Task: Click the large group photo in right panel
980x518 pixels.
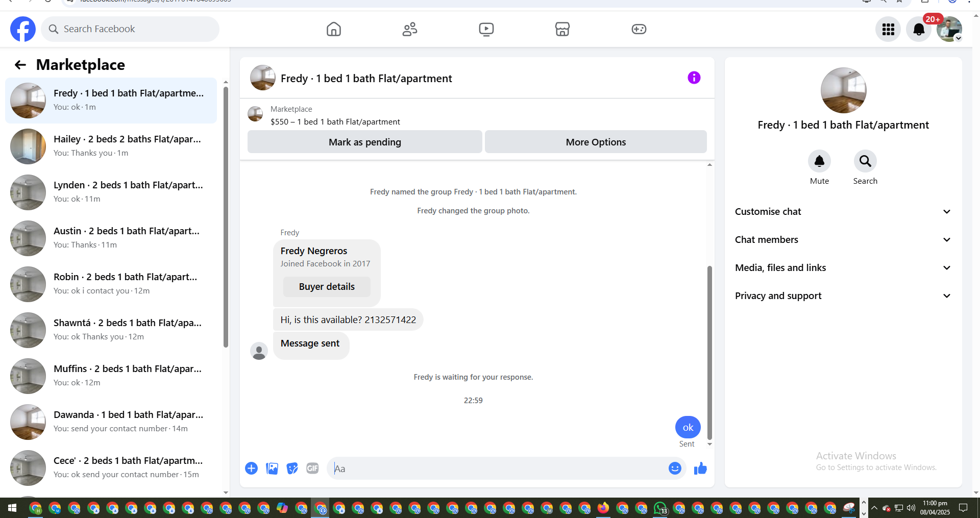Action: pos(843,90)
